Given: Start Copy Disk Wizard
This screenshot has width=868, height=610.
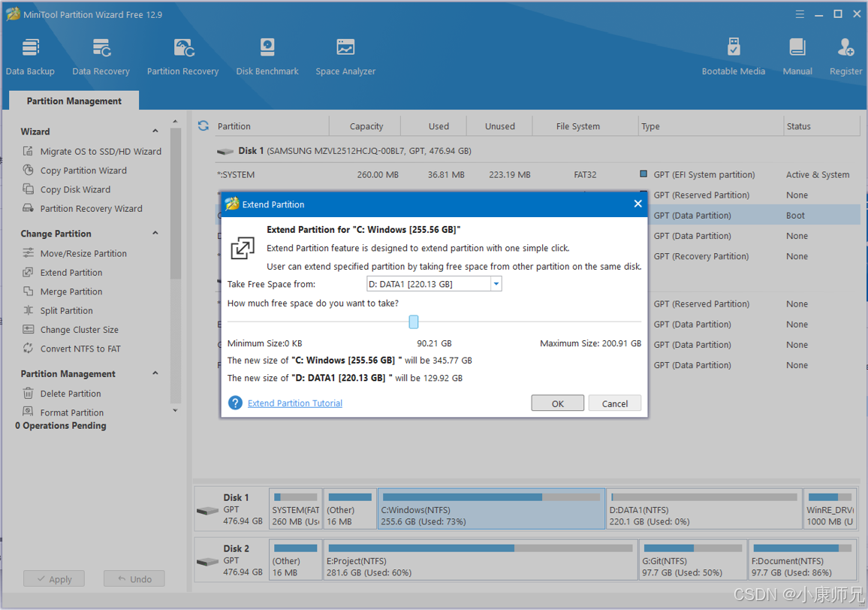Looking at the screenshot, I should 66,189.
